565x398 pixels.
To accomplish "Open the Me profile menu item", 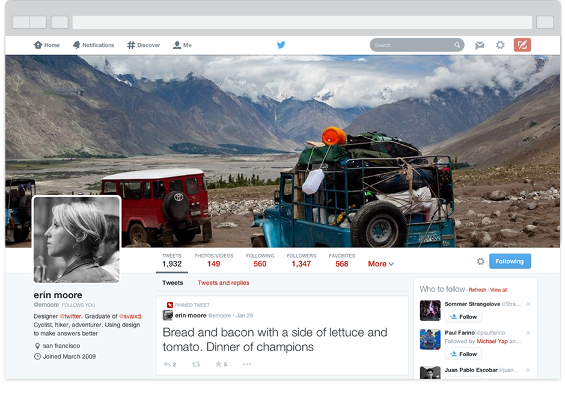I will tap(182, 45).
